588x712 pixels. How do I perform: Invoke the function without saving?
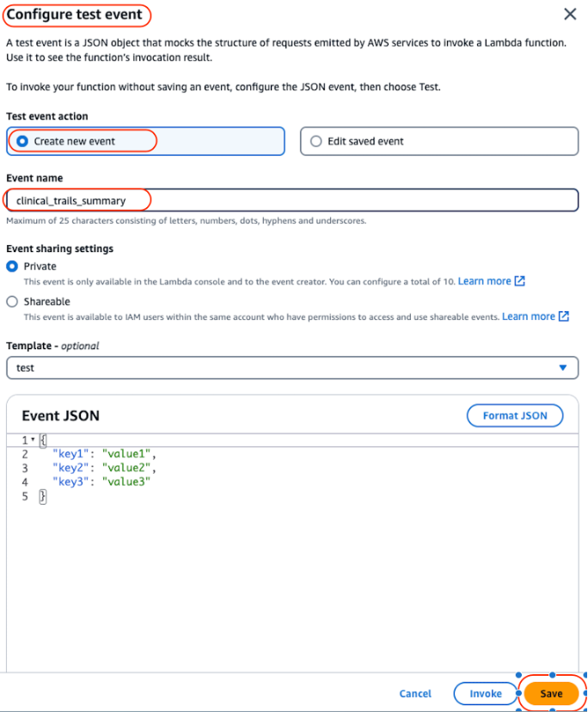click(x=486, y=693)
